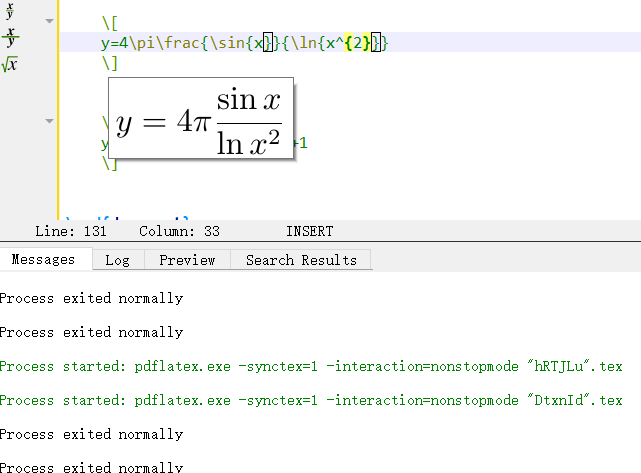Click the 'Column: 33' status bar entry
The height and width of the screenshot is (473, 641).
(179, 231)
